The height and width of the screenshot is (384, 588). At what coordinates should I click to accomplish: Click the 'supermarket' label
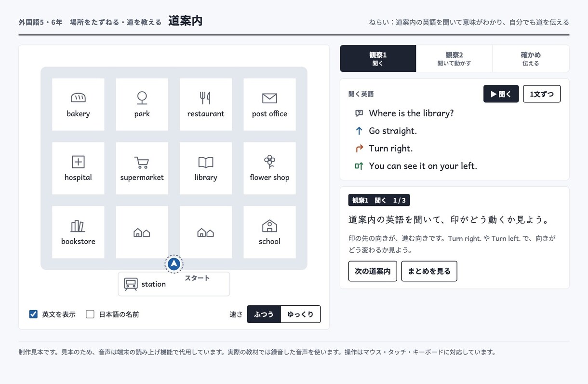tap(142, 178)
